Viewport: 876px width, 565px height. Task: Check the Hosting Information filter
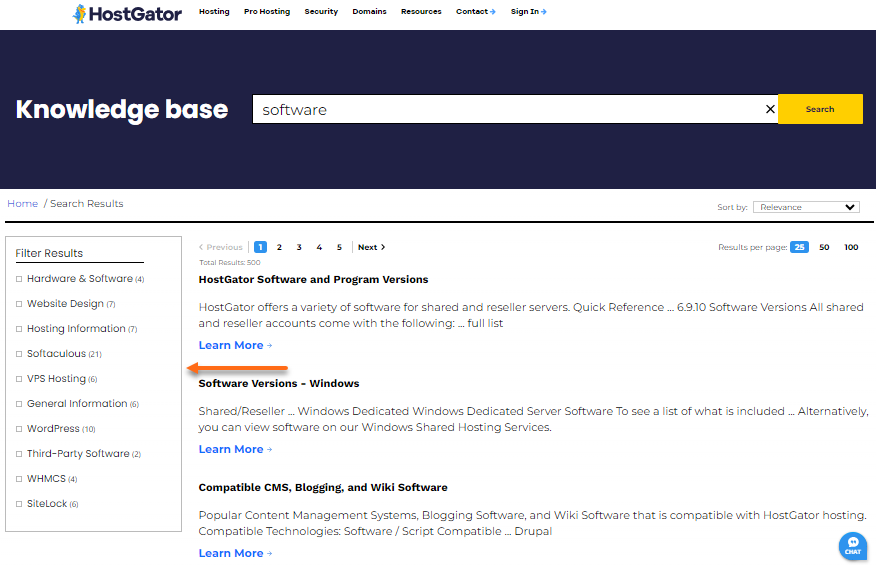tap(19, 329)
